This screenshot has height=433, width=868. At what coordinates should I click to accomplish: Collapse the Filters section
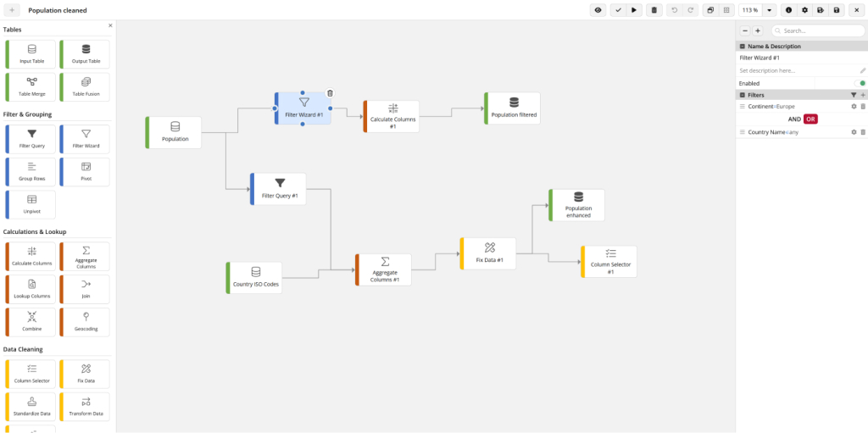click(743, 95)
